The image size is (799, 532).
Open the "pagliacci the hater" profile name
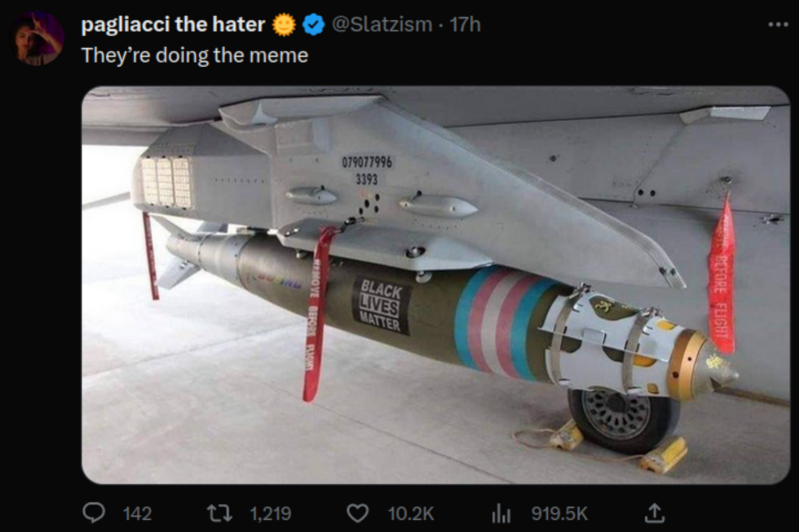coord(173,25)
